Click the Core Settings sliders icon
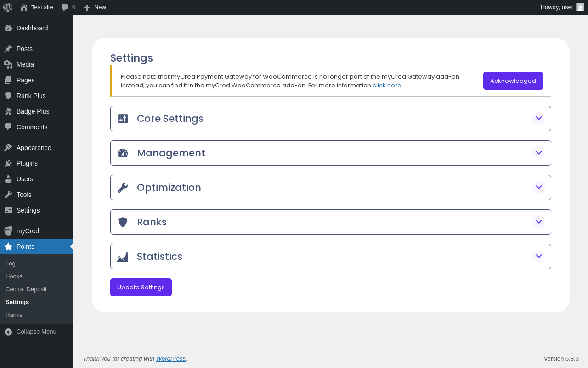The height and width of the screenshot is (368, 588). click(123, 119)
